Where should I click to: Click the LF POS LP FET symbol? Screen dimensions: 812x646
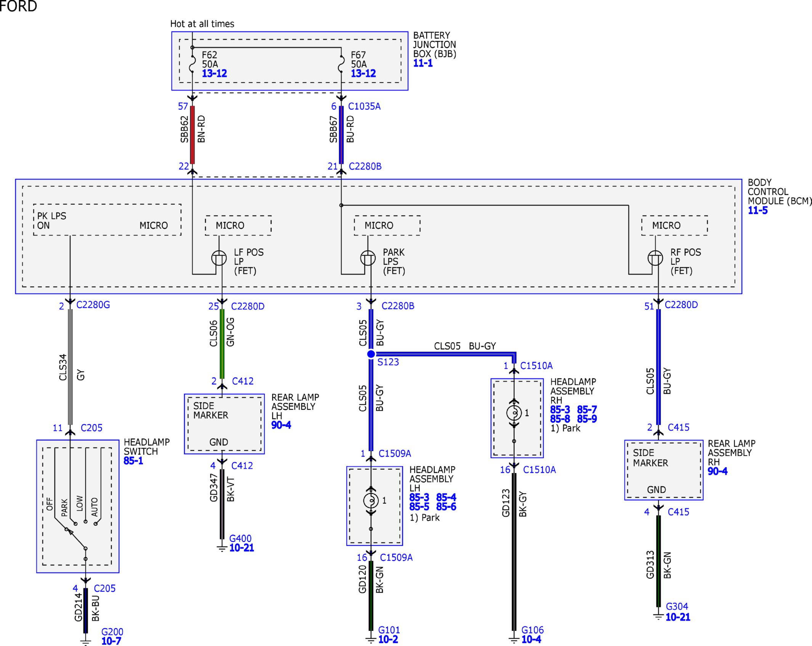[x=219, y=258]
